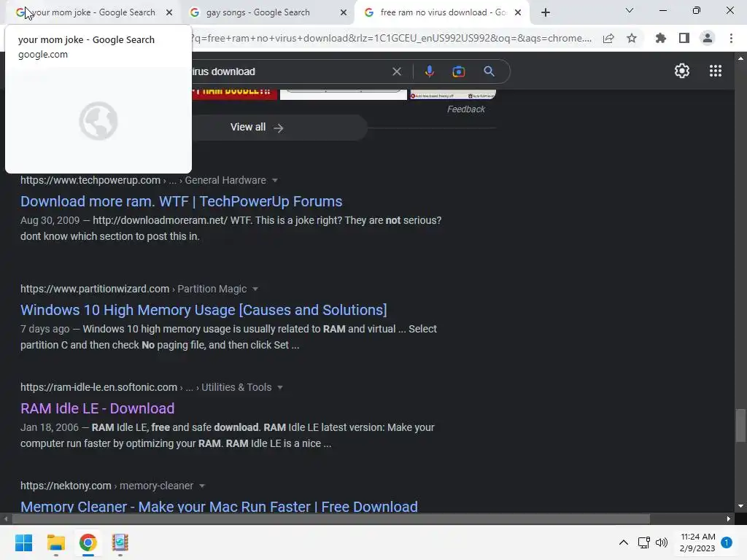Click the horizontal scrollbar thumb
747x560 pixels.
[x=330, y=518]
